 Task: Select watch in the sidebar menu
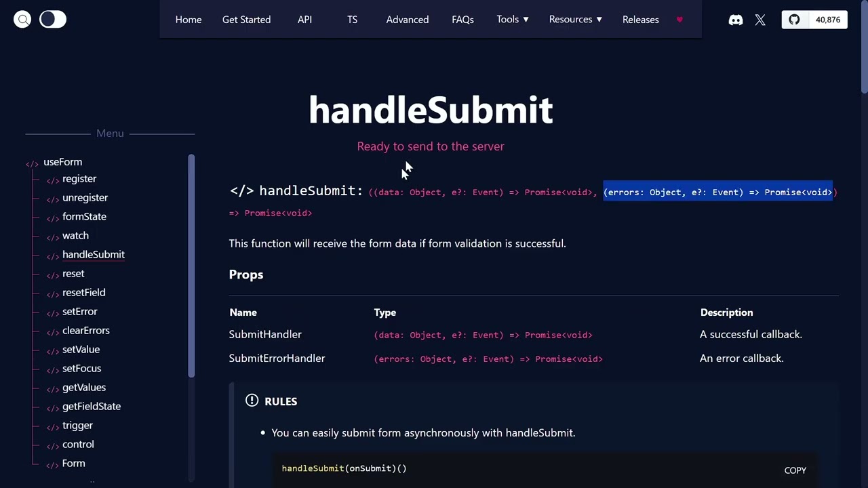pos(75,236)
